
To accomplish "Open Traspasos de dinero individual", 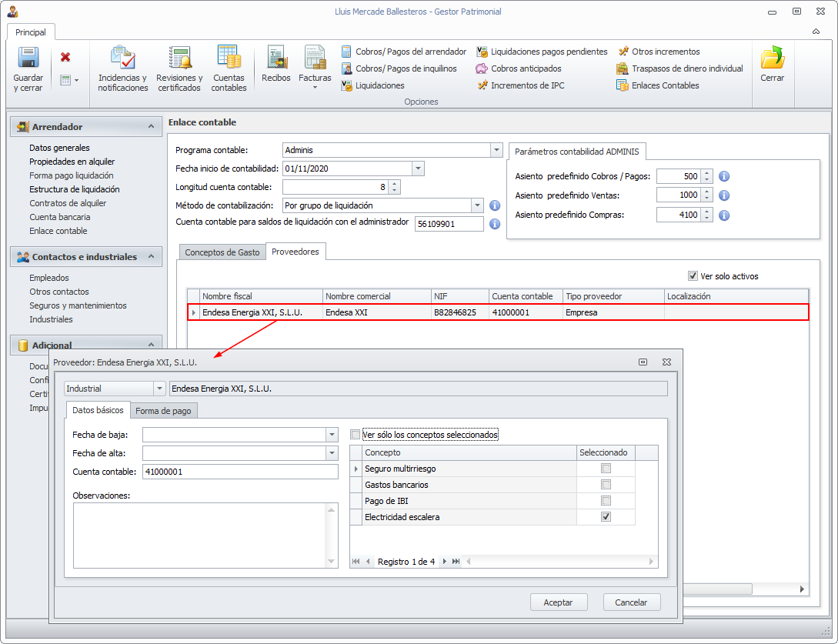I will [679, 68].
